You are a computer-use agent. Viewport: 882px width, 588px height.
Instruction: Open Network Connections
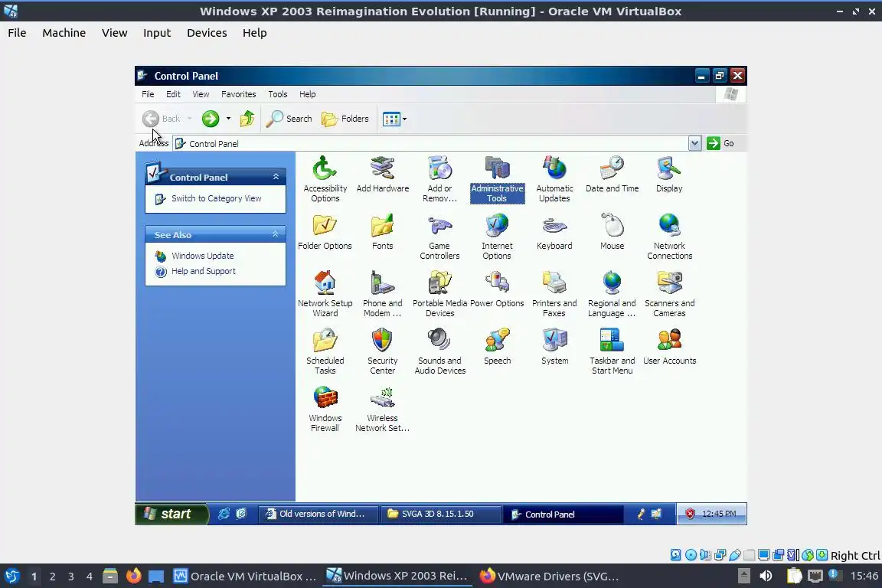[x=669, y=237]
